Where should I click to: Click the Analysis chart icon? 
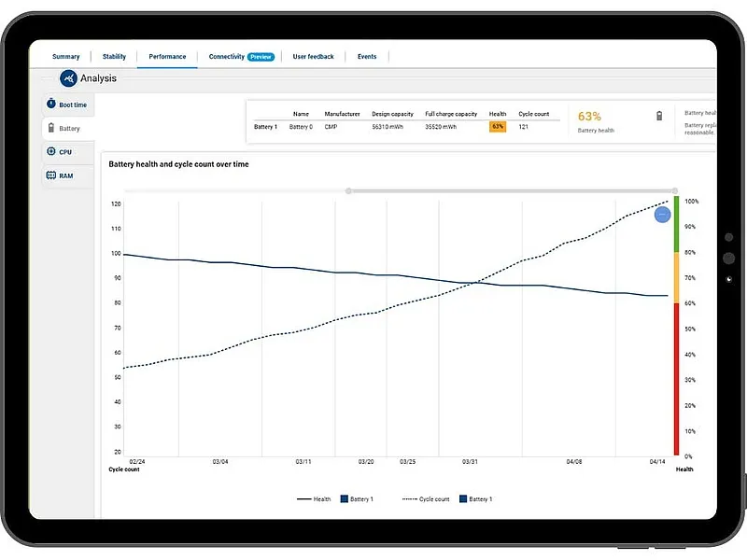(68, 78)
